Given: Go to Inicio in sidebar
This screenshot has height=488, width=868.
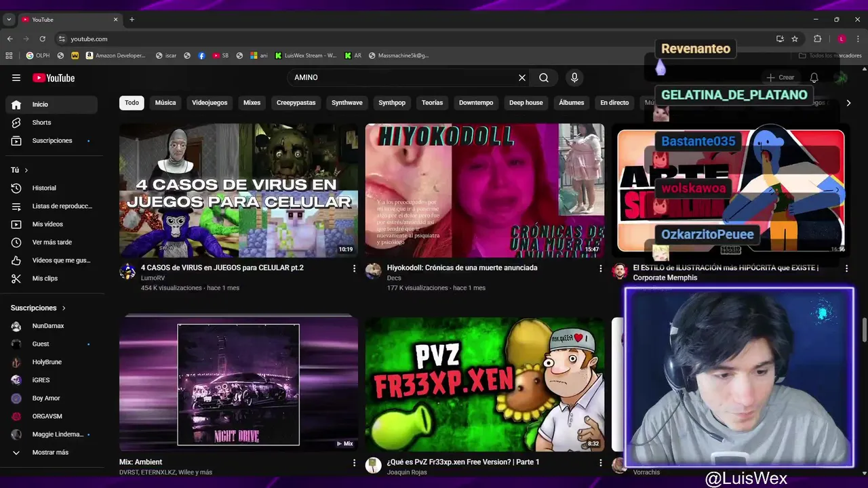Looking at the screenshot, I should 52,104.
